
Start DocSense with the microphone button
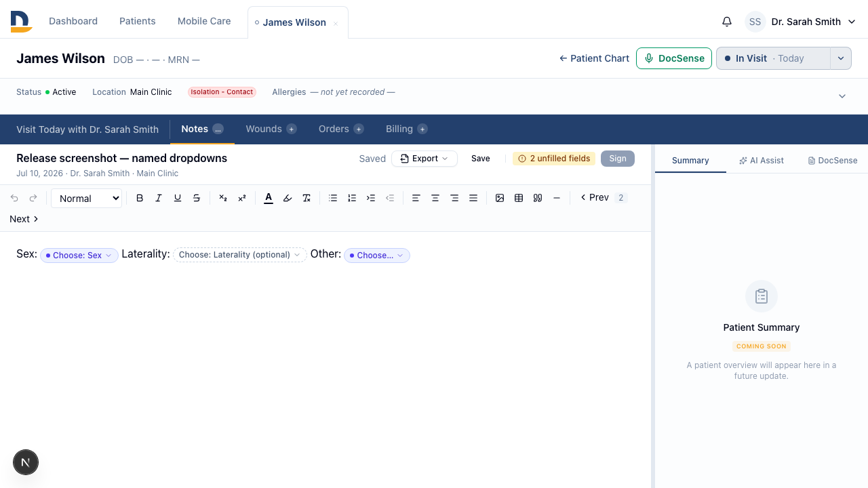(674, 58)
